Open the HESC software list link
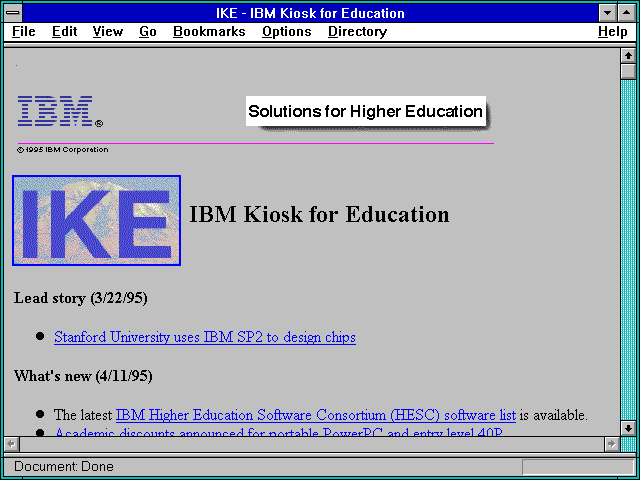This screenshot has width=640, height=480. (x=316, y=415)
